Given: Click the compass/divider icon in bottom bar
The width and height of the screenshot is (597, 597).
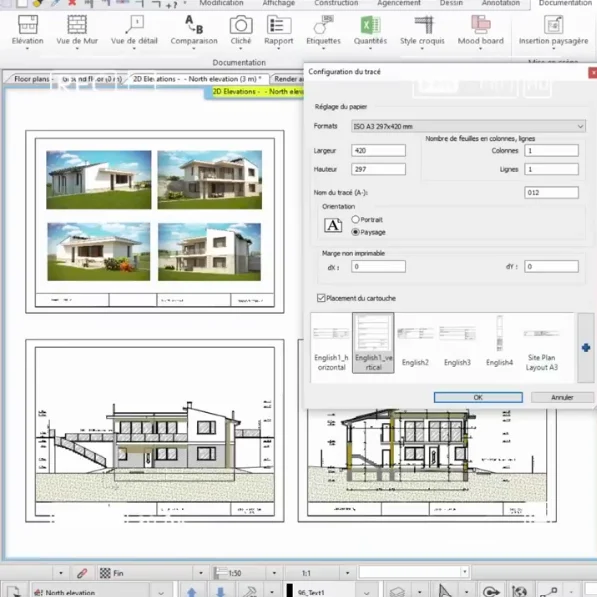Looking at the screenshot, I should tap(444, 591).
